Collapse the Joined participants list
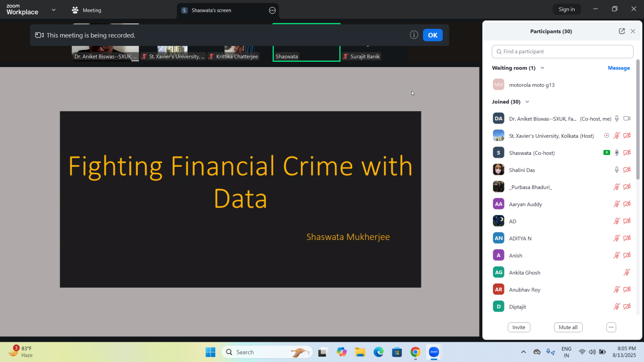Screen dimensions: 644x362 (527, 102)
